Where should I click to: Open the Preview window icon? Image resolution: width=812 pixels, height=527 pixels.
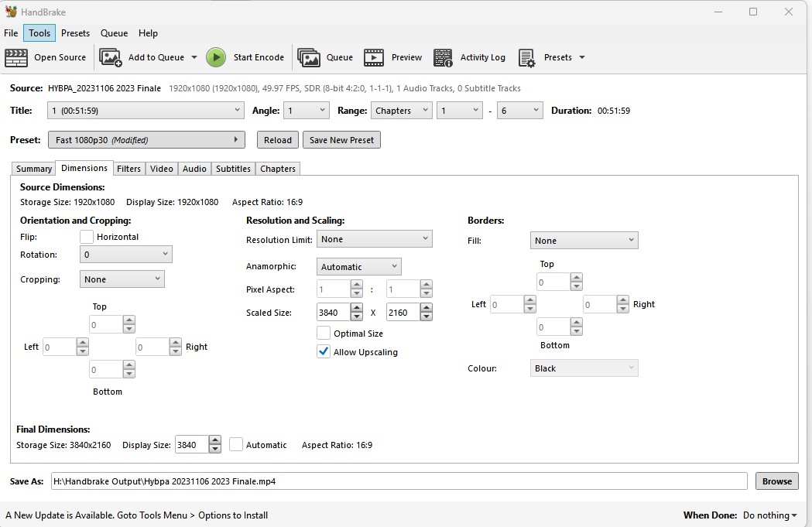(374, 57)
